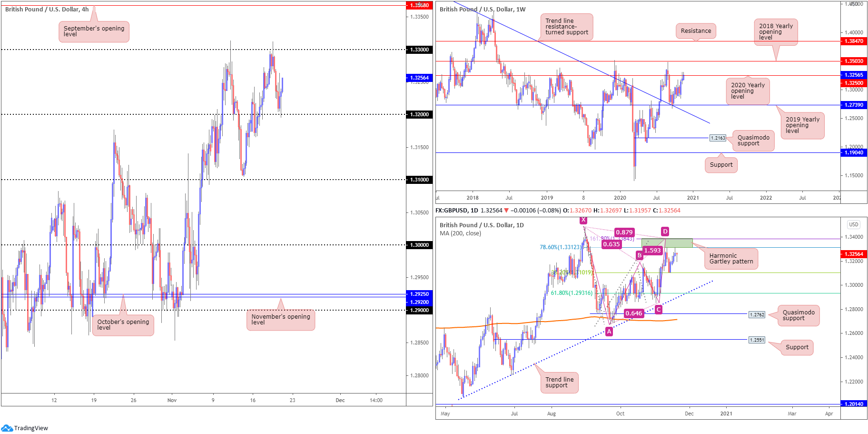Click the C point marker of the Gartley pattern
The width and height of the screenshot is (868, 434).
[658, 310]
